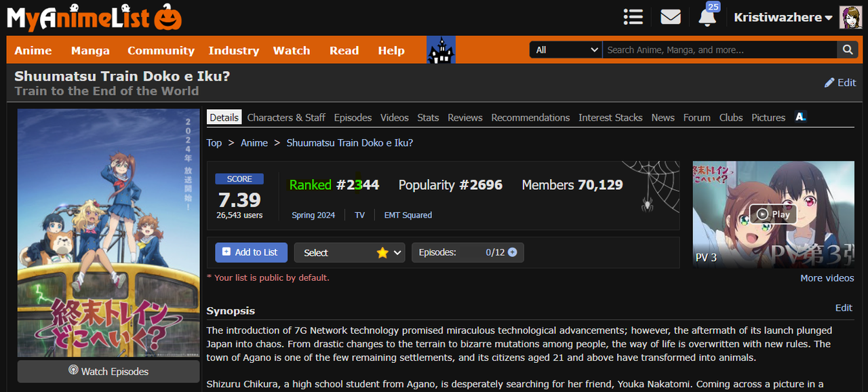Switch to the Pictures tab

pos(768,117)
